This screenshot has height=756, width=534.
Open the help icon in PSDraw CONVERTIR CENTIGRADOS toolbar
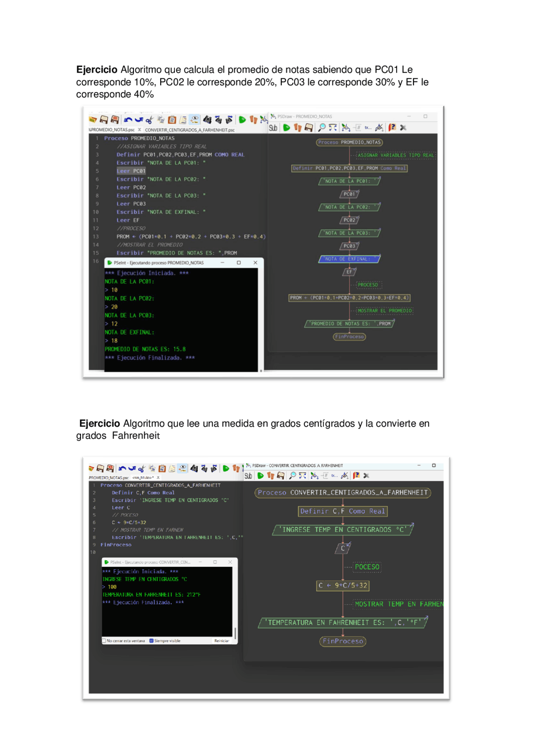tap(356, 475)
